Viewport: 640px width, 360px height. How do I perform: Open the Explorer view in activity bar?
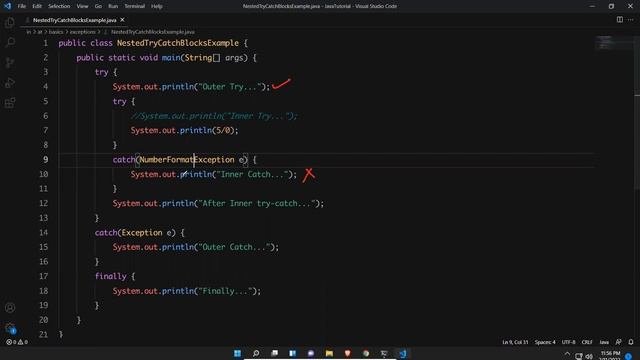tap(10, 23)
